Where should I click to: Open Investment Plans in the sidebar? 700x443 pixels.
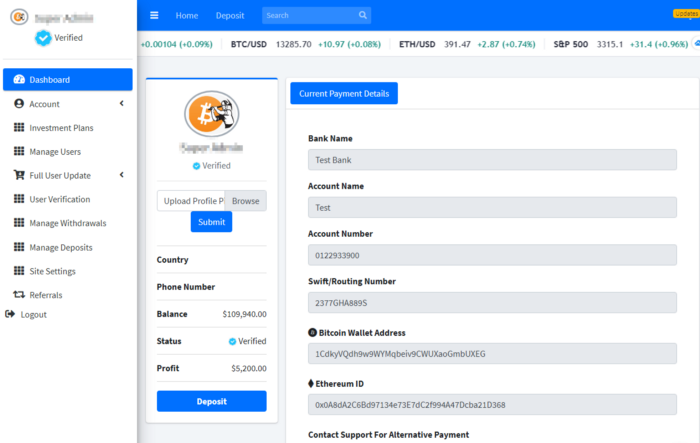click(x=61, y=128)
